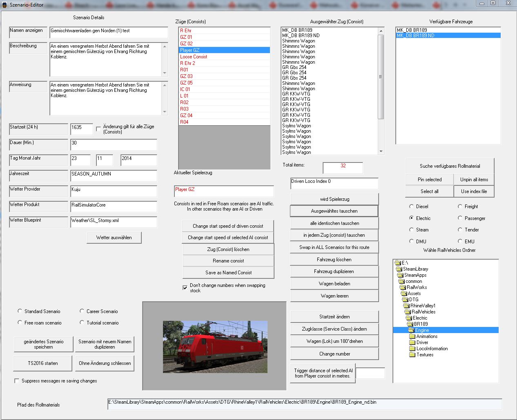Uncheck Don't change numbers when swapping stock

(185, 288)
